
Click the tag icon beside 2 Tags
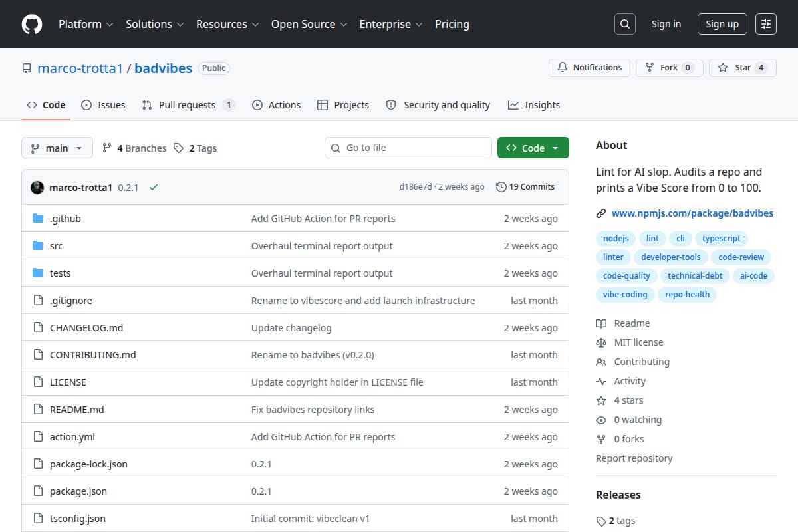click(x=178, y=148)
